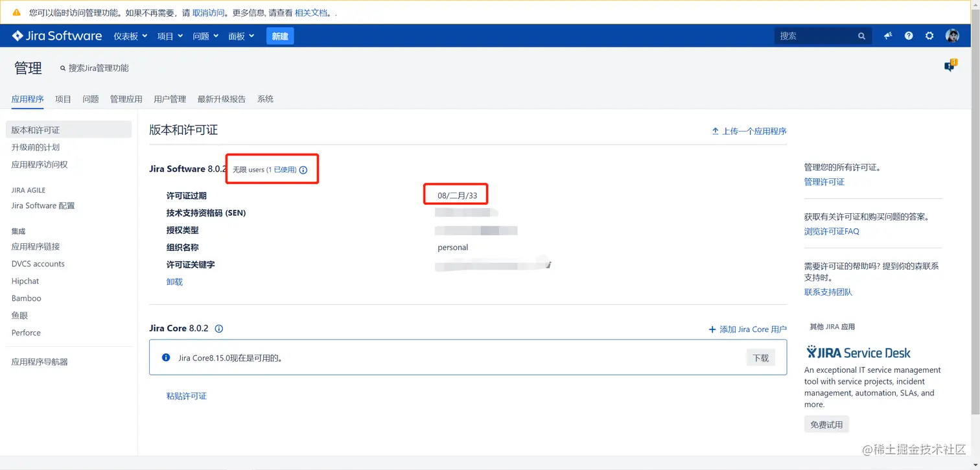Click the 1 已使用 users link
The image size is (980, 470).
(281, 170)
